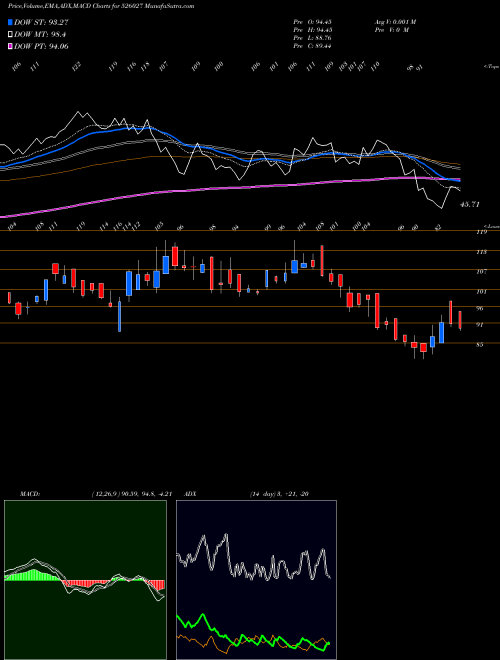Screen dimensions: 500x660
Task: Click the 85 price axis label
Action: [x=480, y=344]
